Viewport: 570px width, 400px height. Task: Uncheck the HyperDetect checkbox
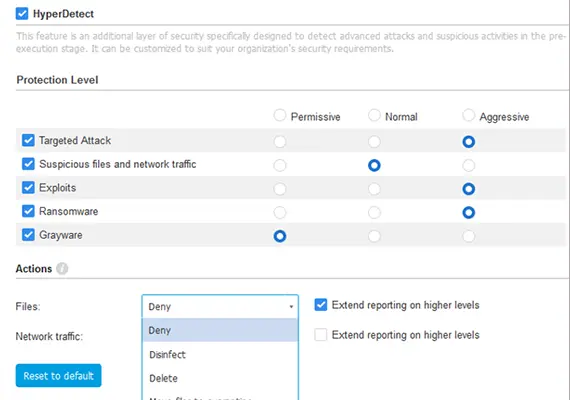pyautogui.click(x=22, y=14)
